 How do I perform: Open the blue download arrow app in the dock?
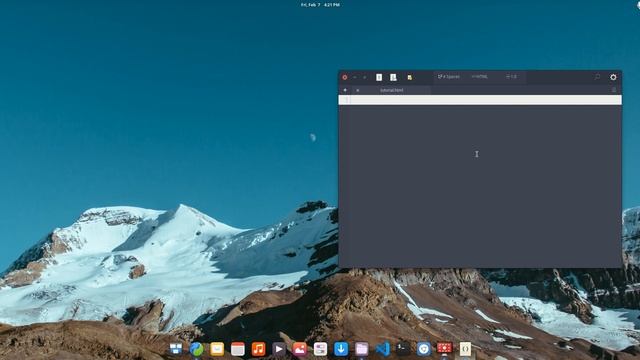[341, 349]
